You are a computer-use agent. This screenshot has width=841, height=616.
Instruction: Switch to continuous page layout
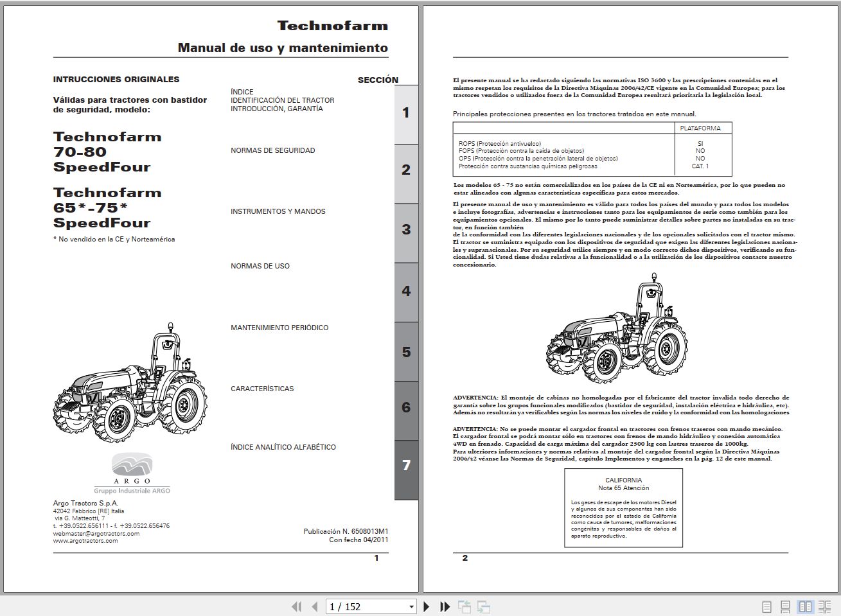click(785, 606)
